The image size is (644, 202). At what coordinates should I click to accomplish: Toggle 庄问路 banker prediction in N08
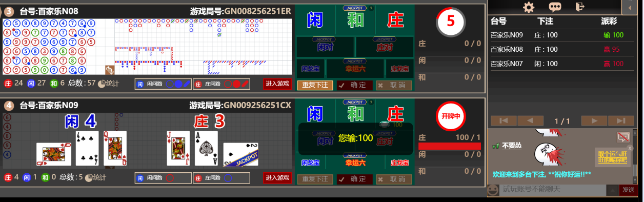coord(222,84)
